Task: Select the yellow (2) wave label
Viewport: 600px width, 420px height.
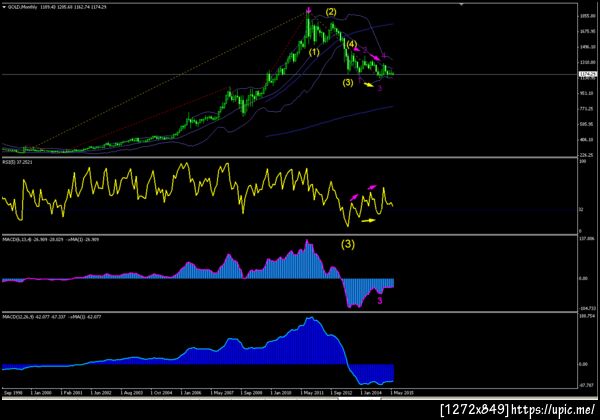Action: [x=331, y=12]
